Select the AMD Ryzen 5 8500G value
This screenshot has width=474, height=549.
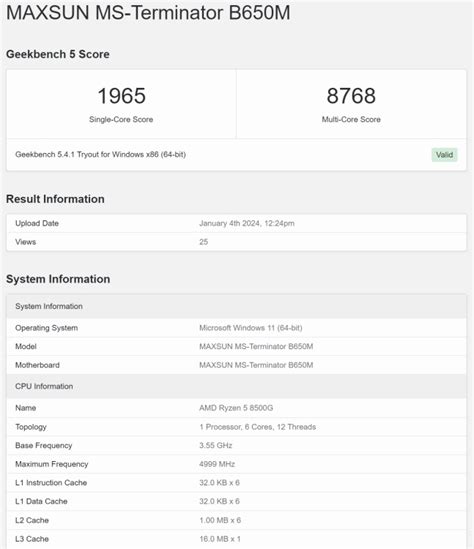pos(236,408)
